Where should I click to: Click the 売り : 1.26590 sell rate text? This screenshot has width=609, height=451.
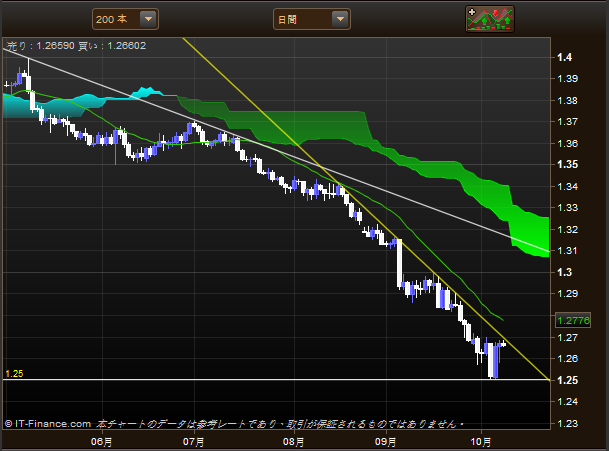pos(41,46)
